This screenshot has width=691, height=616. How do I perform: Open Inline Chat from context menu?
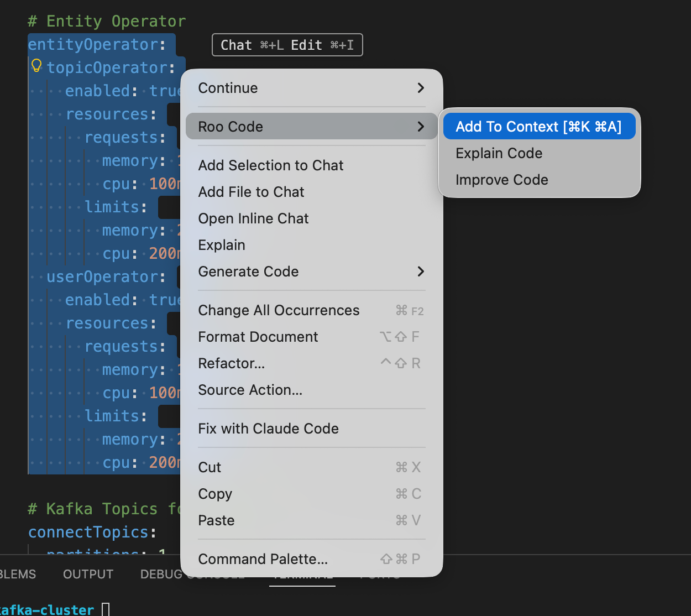point(253,218)
